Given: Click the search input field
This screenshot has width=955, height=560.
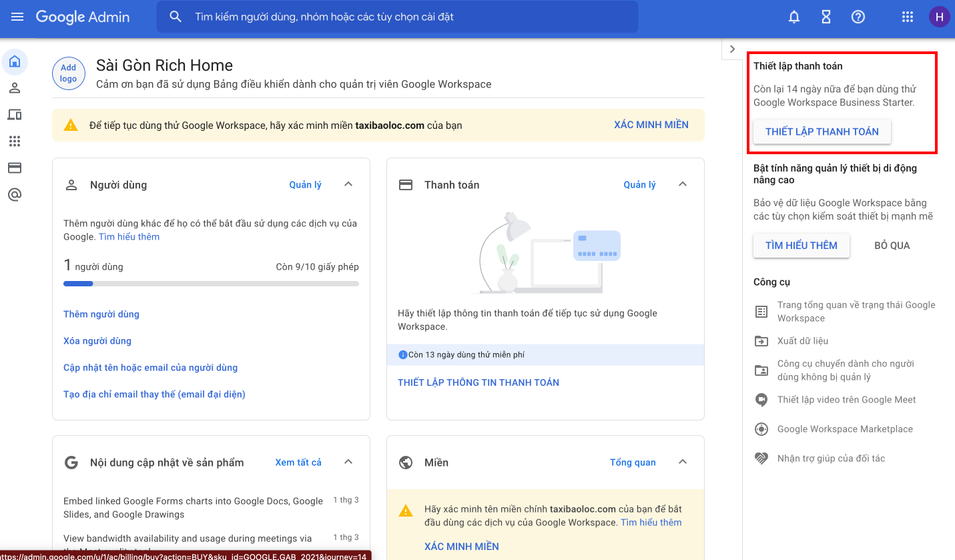Looking at the screenshot, I should click(397, 17).
